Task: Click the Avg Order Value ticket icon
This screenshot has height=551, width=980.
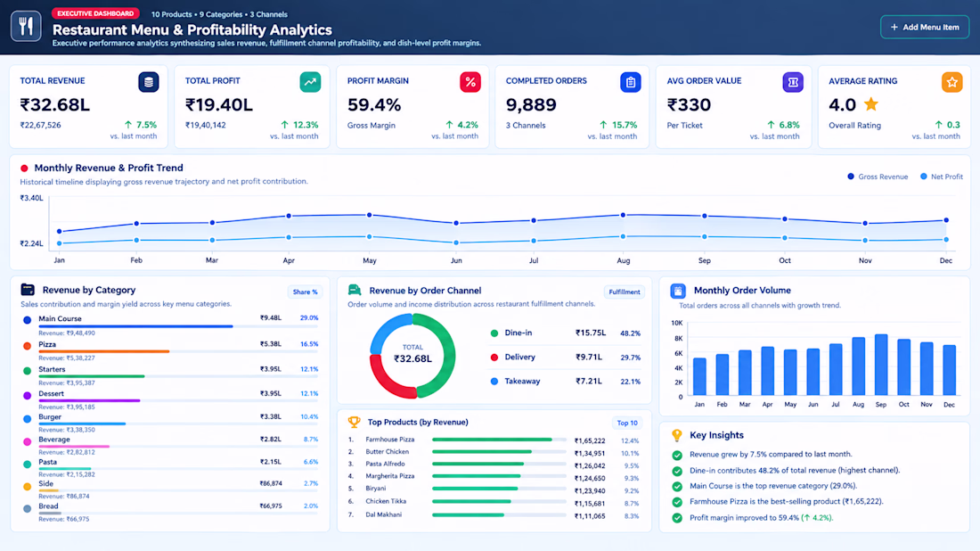Action: tap(793, 82)
